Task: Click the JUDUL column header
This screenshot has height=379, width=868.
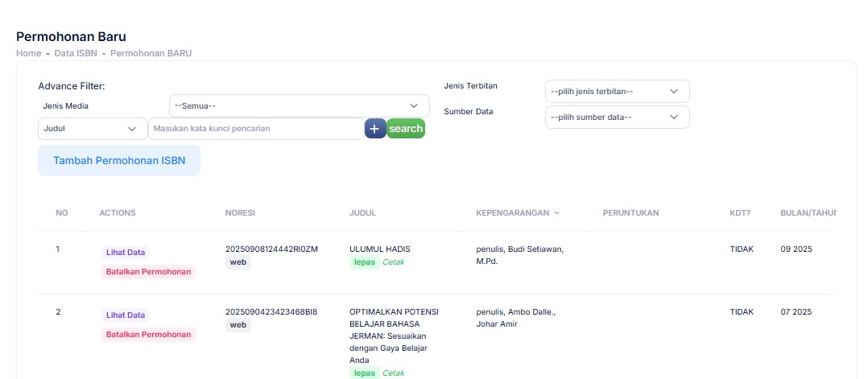Action: tap(362, 213)
